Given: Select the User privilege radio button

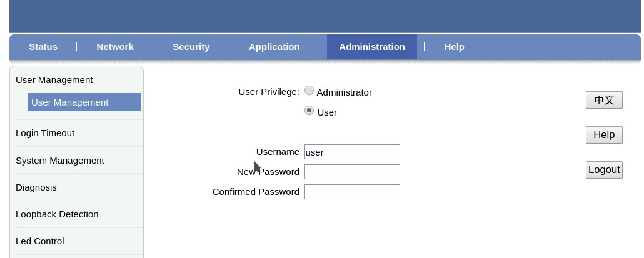Looking at the screenshot, I should tap(309, 111).
